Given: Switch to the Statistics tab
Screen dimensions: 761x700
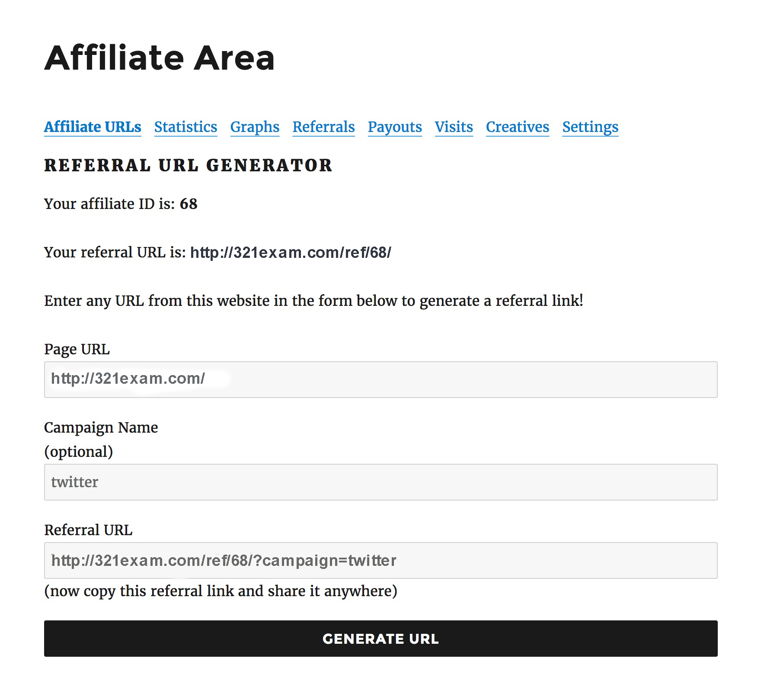Looking at the screenshot, I should 185,127.
